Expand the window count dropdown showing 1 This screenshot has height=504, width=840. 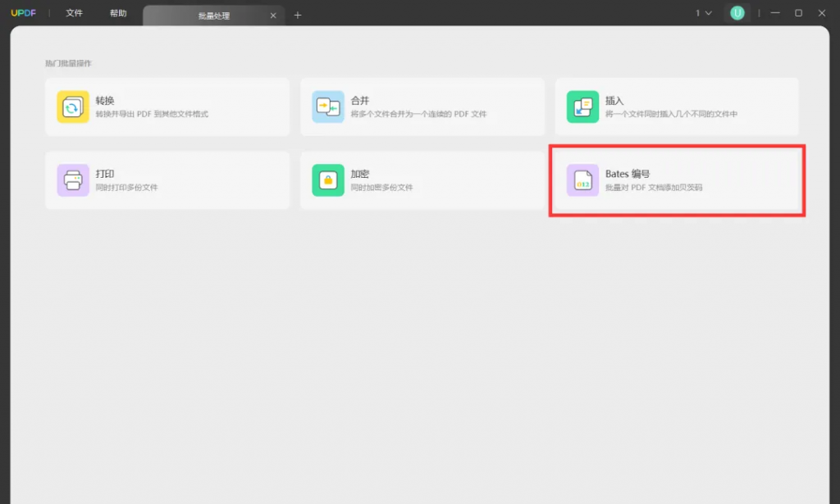pos(704,13)
